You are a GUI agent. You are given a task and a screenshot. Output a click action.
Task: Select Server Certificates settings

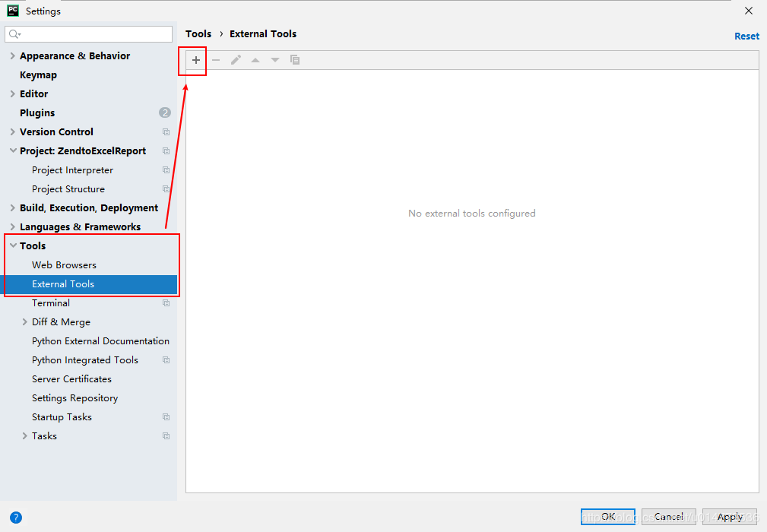pos(72,379)
